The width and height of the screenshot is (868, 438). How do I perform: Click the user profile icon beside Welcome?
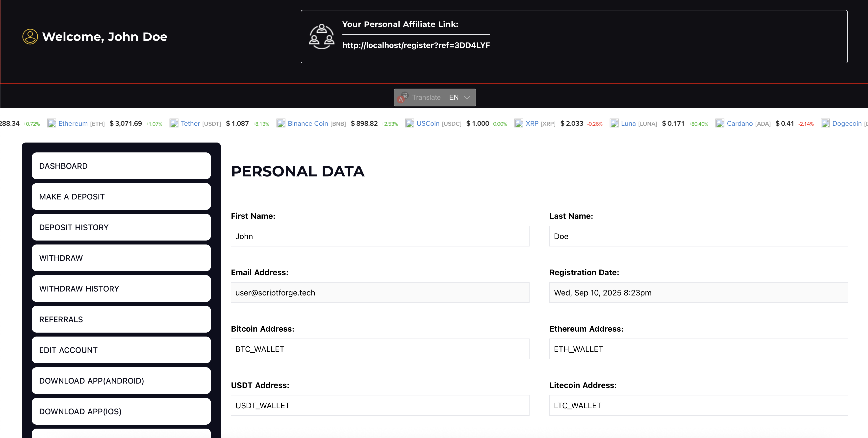click(x=30, y=37)
